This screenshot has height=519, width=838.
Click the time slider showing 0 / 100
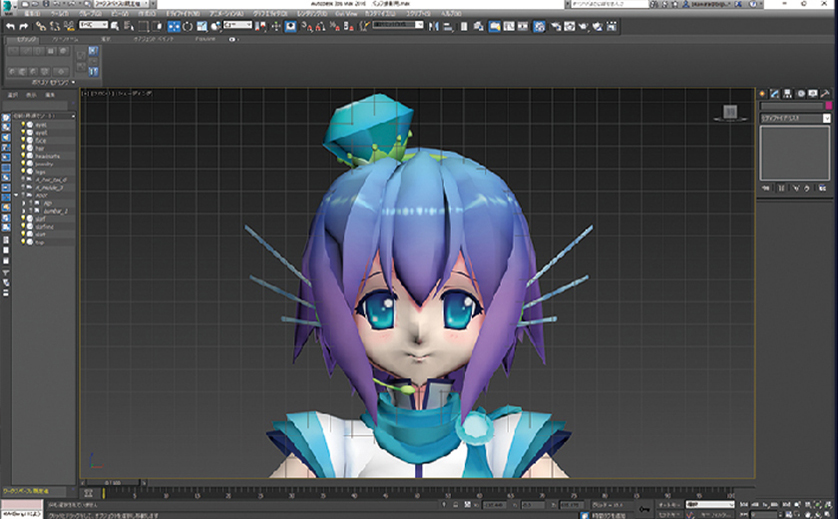(x=113, y=483)
